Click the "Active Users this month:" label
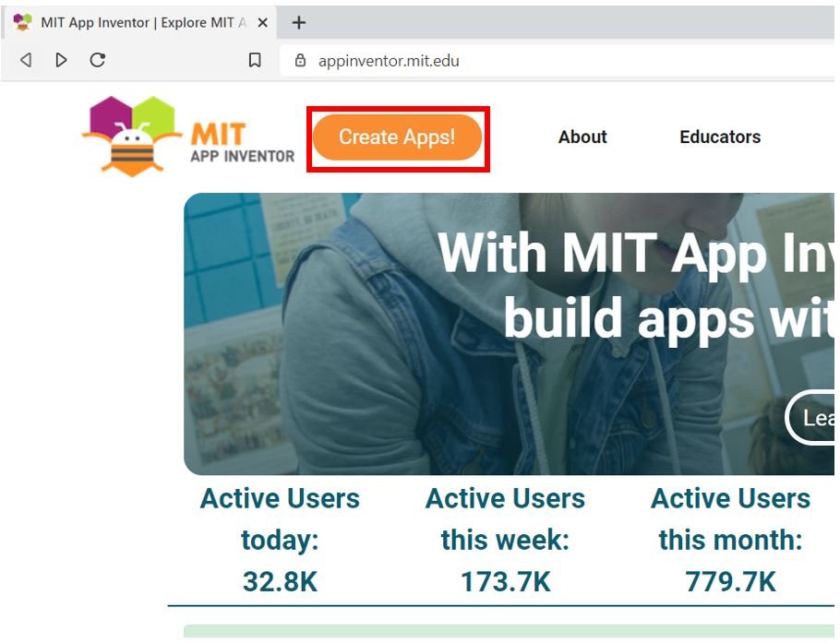This screenshot has height=643, width=840. tap(731, 518)
